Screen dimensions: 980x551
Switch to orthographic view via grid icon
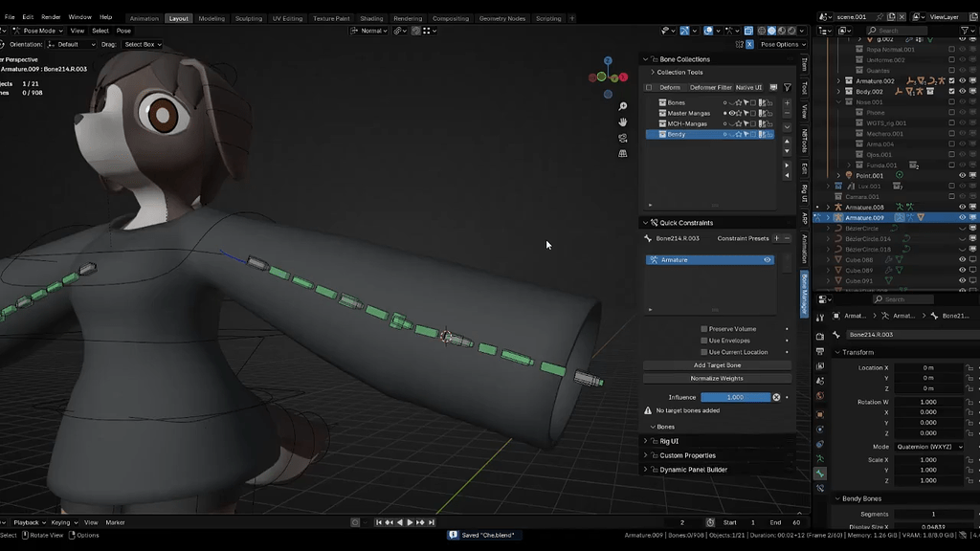(622, 154)
